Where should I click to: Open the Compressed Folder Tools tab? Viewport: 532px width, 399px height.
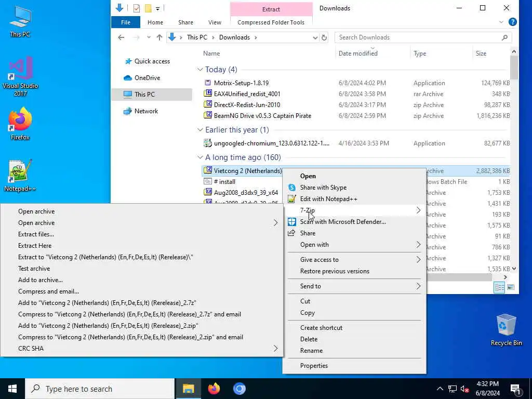(x=271, y=22)
